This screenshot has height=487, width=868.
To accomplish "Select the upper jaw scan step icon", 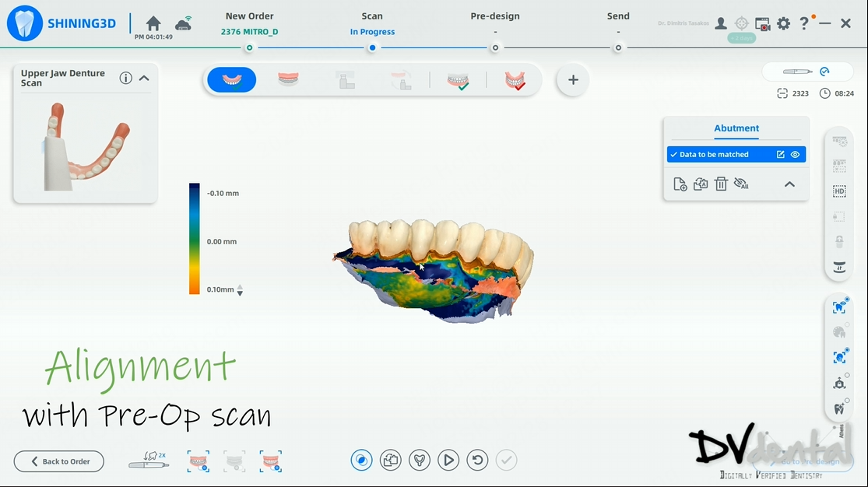I will click(231, 79).
